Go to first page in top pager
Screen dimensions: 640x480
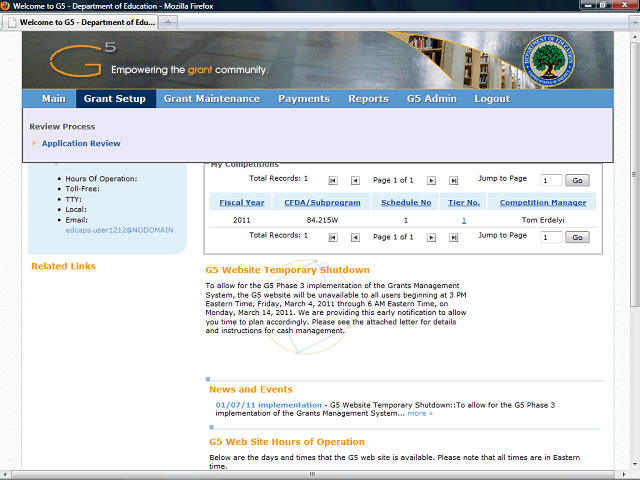pyautogui.click(x=333, y=180)
